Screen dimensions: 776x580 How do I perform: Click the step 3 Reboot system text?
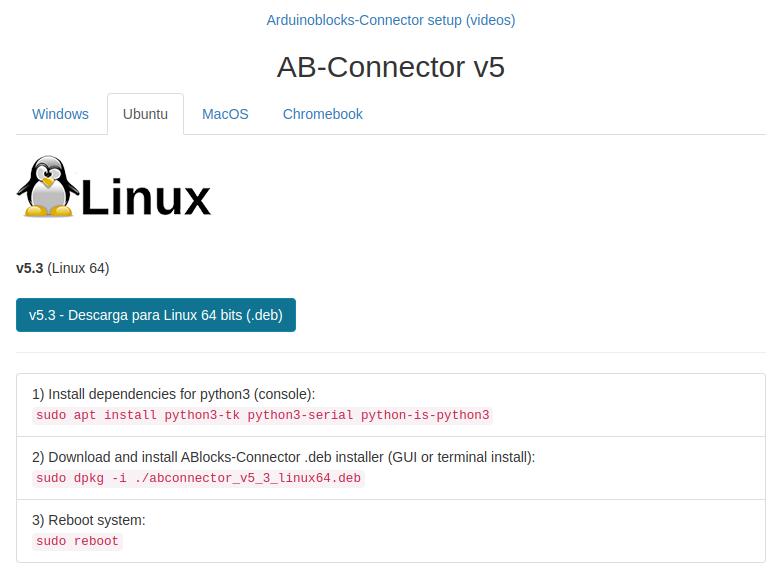click(x=89, y=520)
